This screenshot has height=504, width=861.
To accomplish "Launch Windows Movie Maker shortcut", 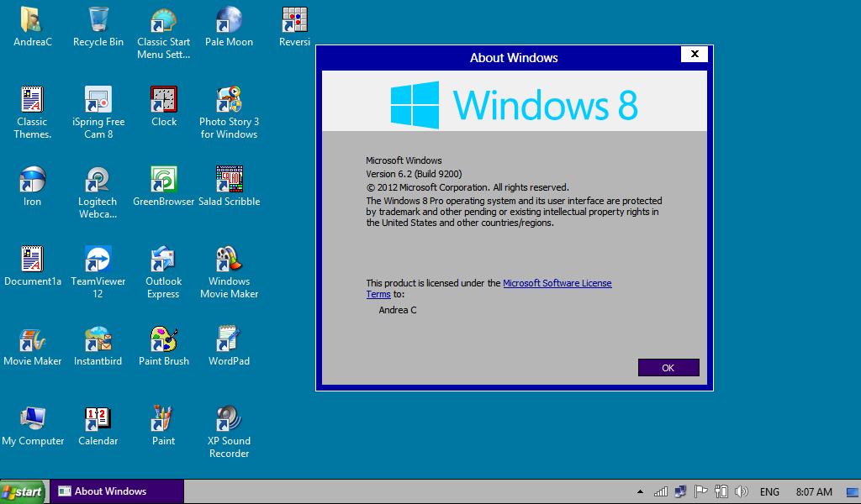I will point(229,259).
